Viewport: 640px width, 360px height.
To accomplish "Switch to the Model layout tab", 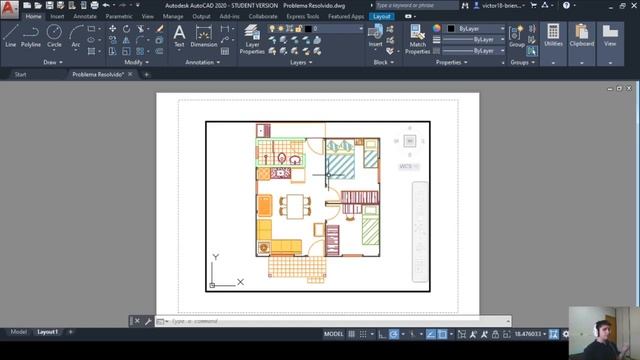I will point(18,332).
